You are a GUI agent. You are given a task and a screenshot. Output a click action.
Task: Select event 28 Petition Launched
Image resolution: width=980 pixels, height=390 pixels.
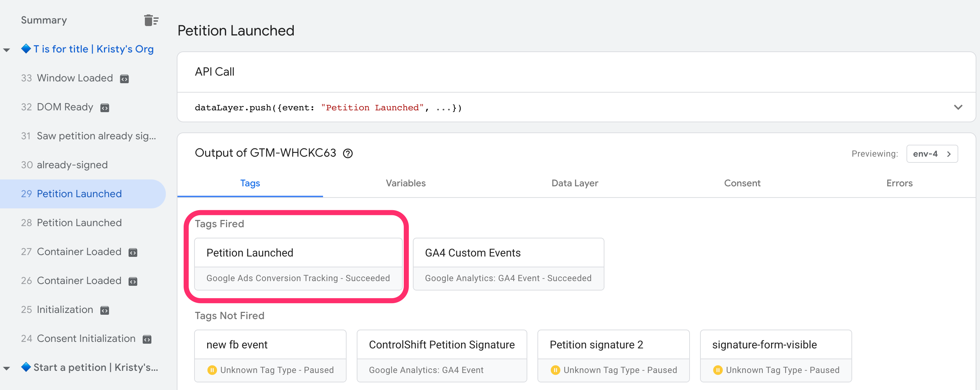pyautogui.click(x=79, y=223)
